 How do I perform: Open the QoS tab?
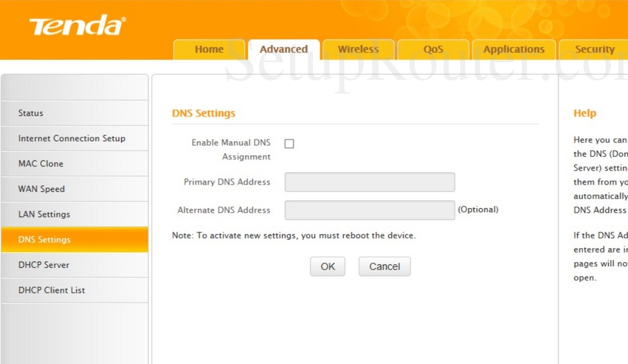pos(433,50)
